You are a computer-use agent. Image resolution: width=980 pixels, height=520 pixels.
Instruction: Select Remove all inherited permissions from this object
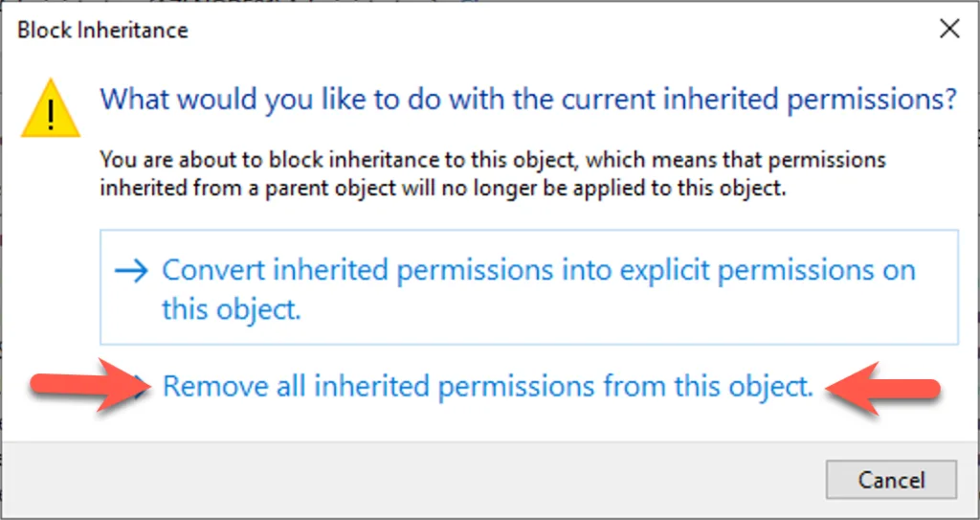(x=488, y=387)
